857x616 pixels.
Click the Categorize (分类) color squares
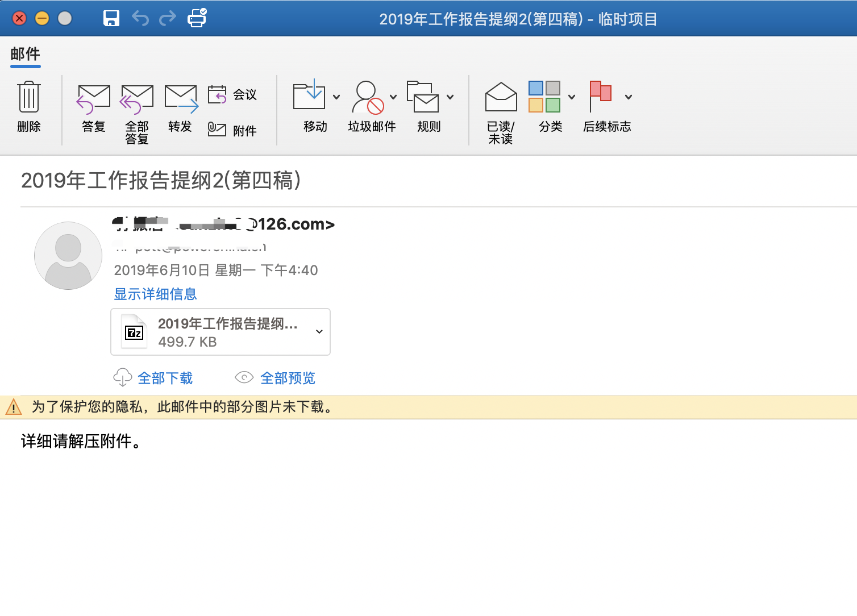pos(544,97)
